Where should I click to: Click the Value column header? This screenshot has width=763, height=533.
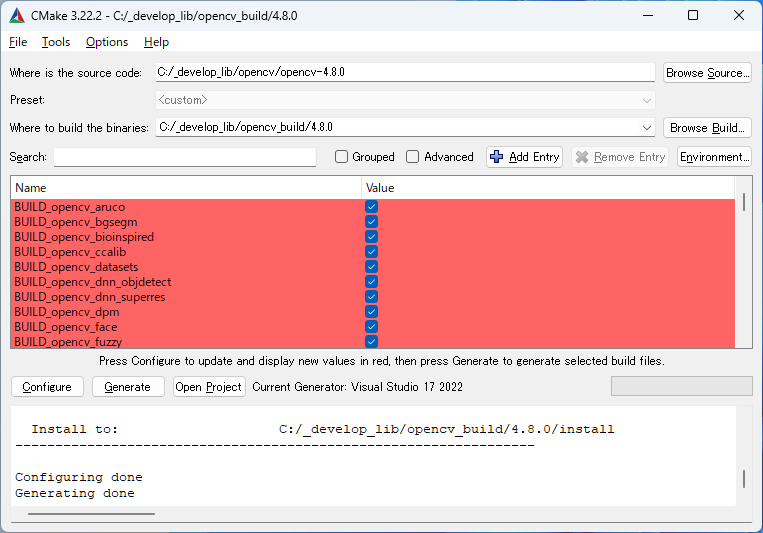[x=548, y=188]
